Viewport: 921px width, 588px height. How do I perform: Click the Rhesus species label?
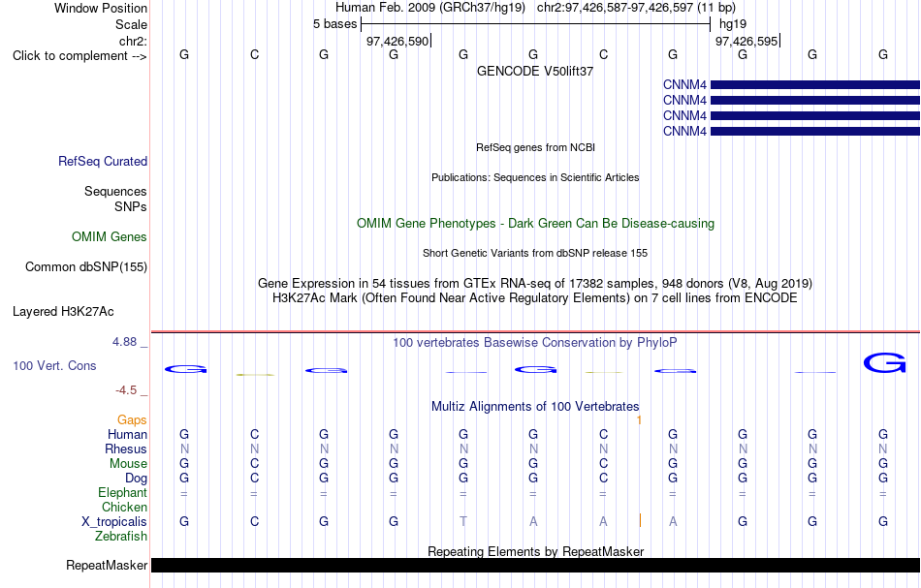126,449
